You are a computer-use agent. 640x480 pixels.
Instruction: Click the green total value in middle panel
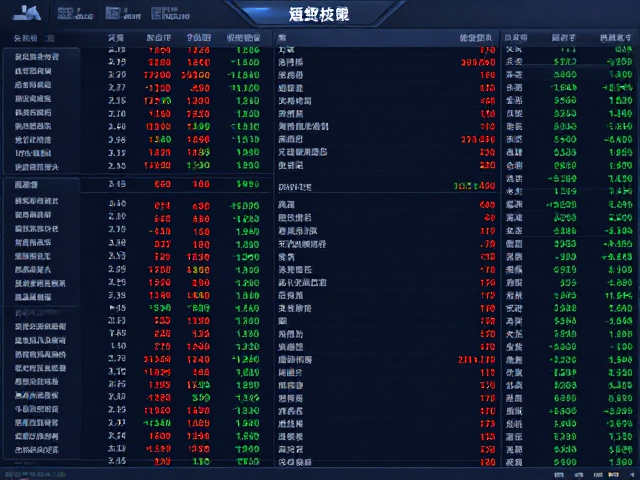[474, 186]
